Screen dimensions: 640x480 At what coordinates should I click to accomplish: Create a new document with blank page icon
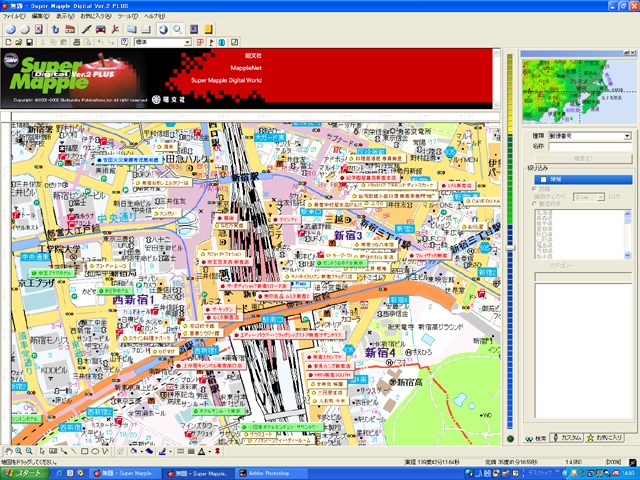(8, 42)
